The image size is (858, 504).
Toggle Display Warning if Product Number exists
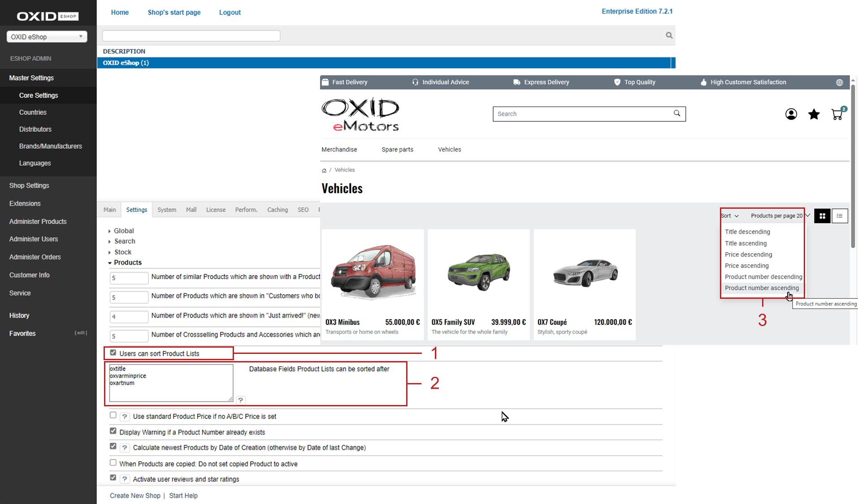pos(113,431)
